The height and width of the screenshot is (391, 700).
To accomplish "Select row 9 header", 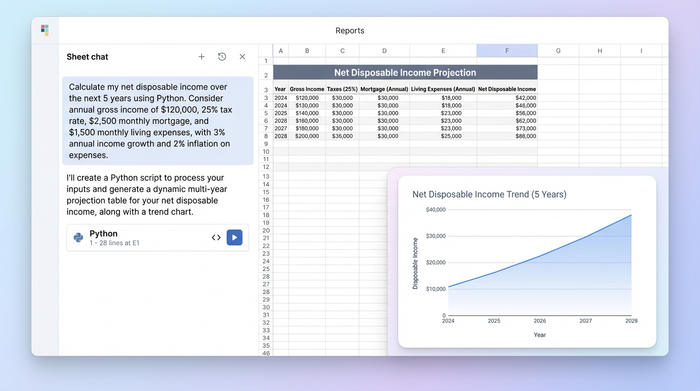I will click(266, 144).
